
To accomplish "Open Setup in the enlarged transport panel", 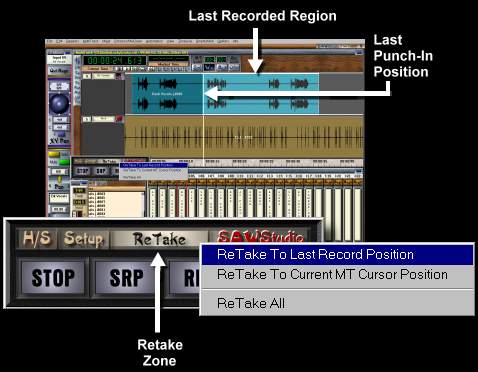I will (83, 239).
